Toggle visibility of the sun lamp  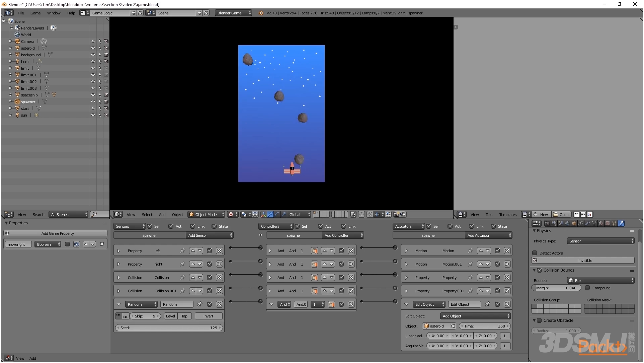click(x=93, y=115)
